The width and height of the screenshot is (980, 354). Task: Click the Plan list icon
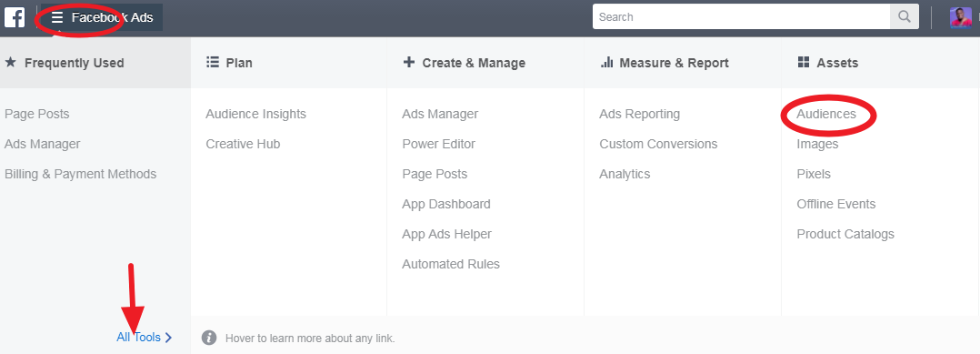point(213,62)
